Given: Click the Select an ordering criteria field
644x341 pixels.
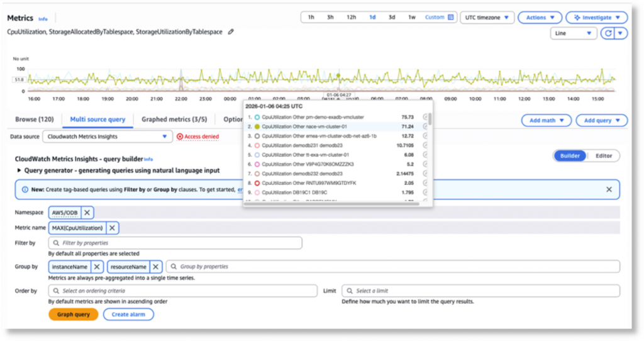Looking at the screenshot, I should (x=183, y=291).
